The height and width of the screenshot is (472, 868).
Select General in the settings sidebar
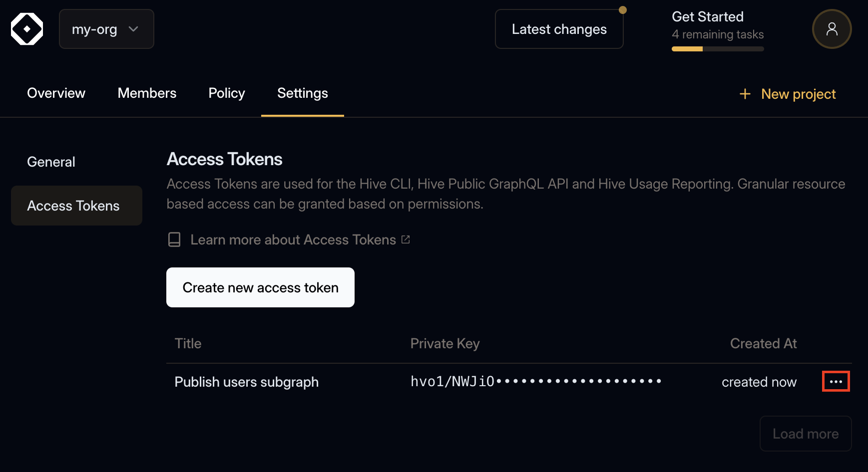[x=51, y=162]
